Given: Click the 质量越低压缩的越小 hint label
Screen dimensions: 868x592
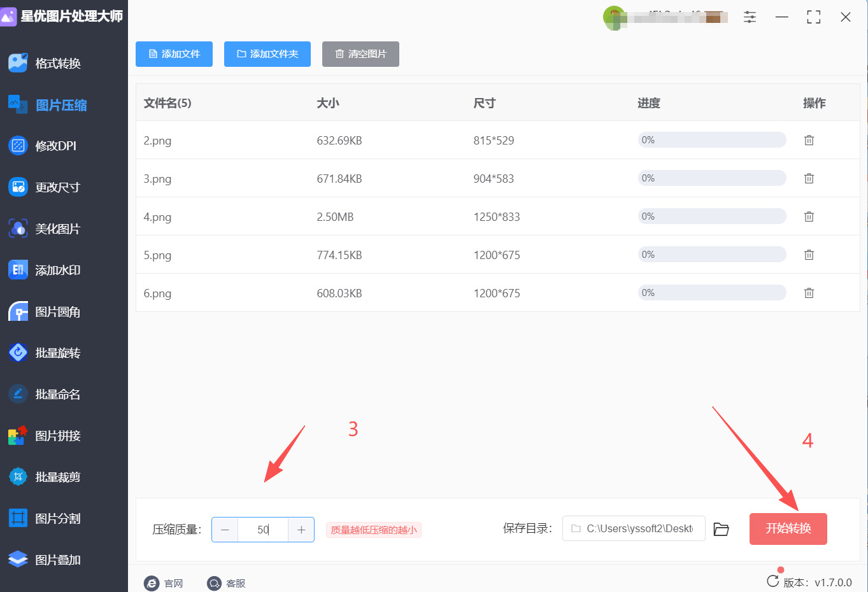Looking at the screenshot, I should coord(374,530).
